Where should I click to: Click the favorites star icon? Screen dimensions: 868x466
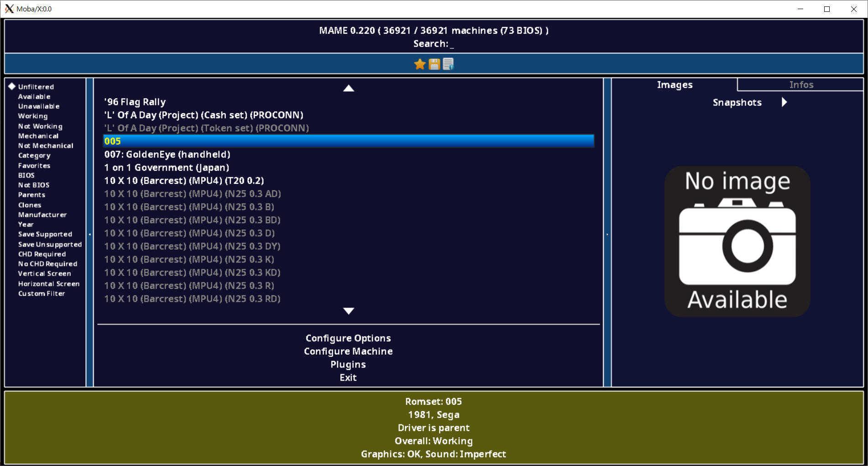tap(420, 64)
